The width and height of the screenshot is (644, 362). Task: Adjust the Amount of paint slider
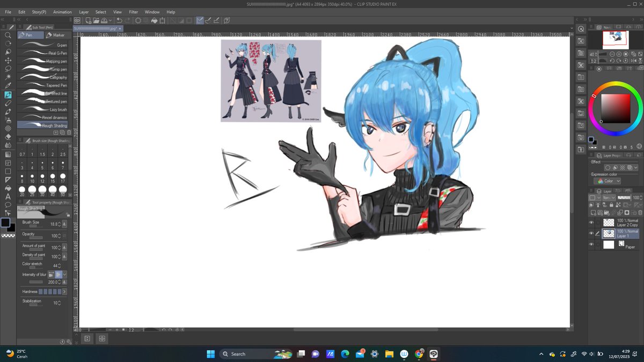click(37, 249)
